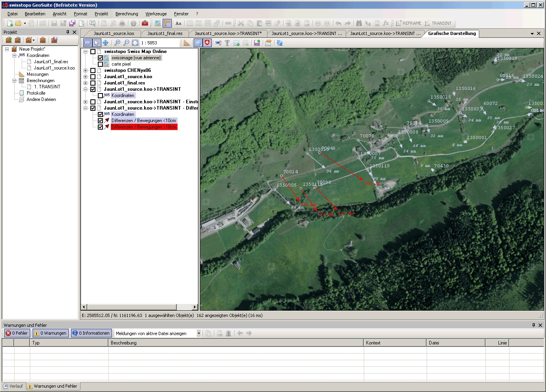Screen dimensions: 546x392
Task: Click the refresh map icon
Action: [x=280, y=43]
